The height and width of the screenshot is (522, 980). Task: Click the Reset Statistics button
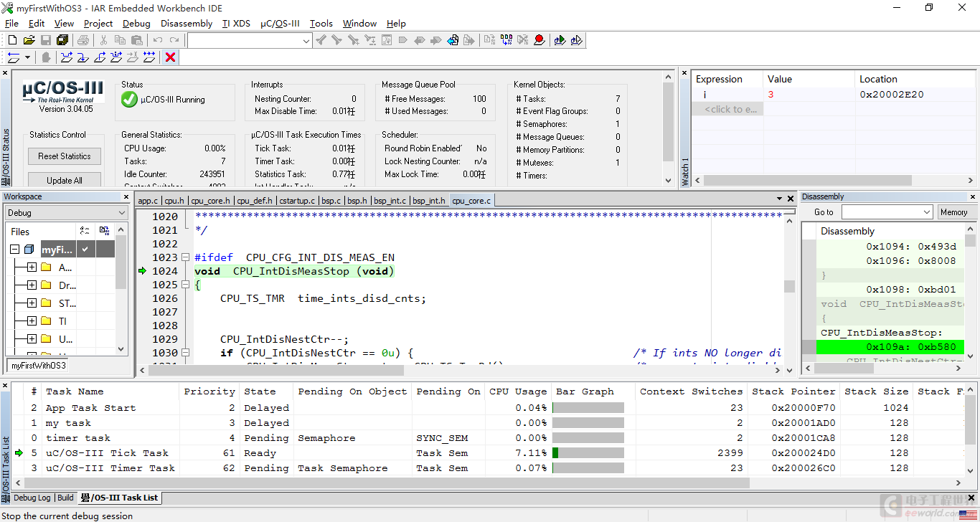click(65, 156)
